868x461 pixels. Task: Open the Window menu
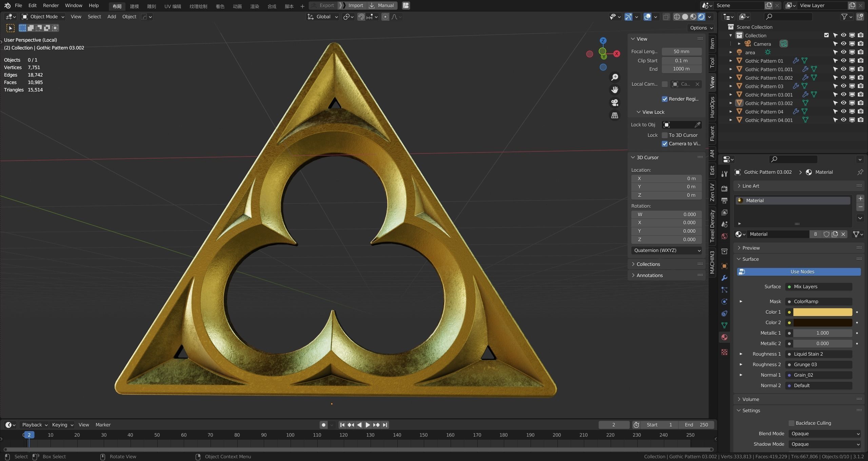74,5
